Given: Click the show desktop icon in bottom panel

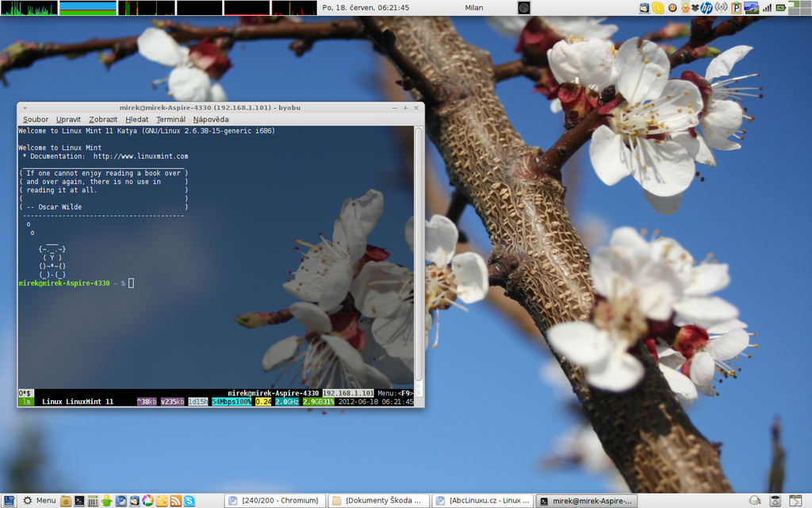Looking at the screenshot, I should [x=9, y=500].
